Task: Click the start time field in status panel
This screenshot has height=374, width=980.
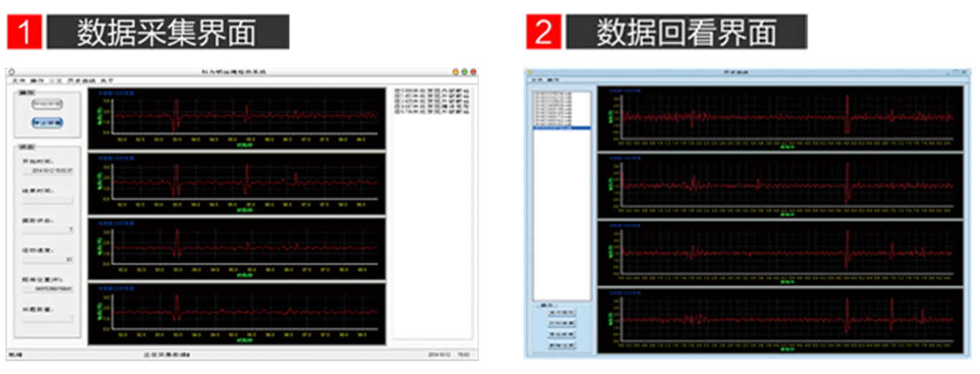Action: click(47, 171)
